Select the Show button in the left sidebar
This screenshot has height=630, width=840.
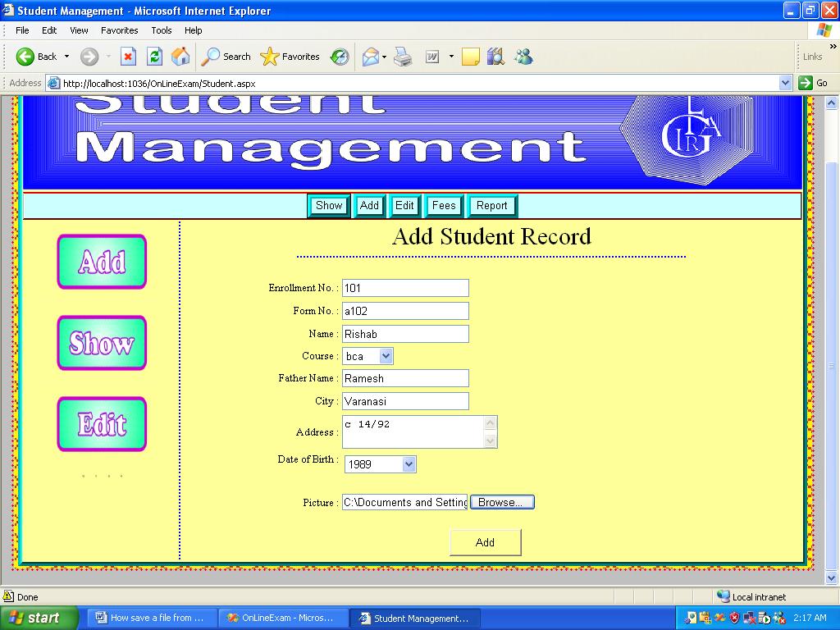pyautogui.click(x=101, y=343)
